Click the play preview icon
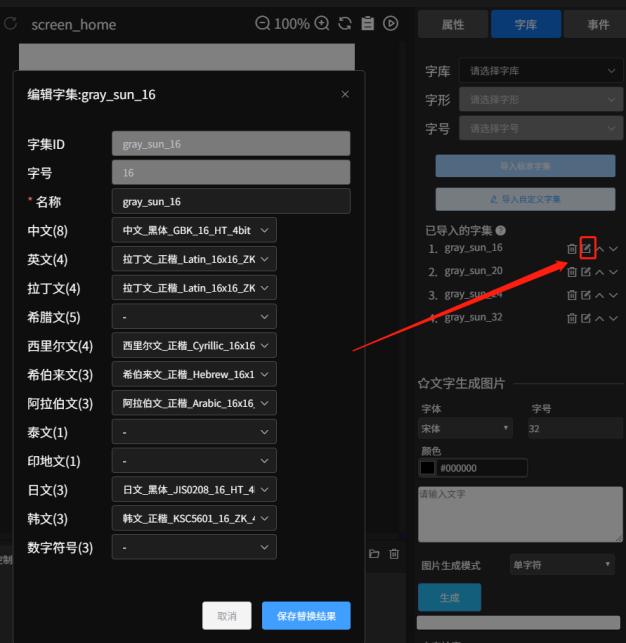 point(390,23)
